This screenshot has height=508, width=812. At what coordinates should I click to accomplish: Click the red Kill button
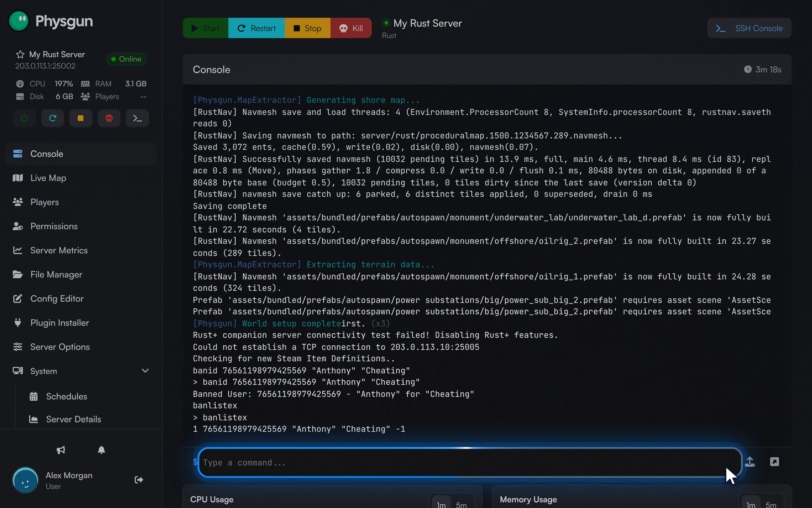[x=351, y=28]
